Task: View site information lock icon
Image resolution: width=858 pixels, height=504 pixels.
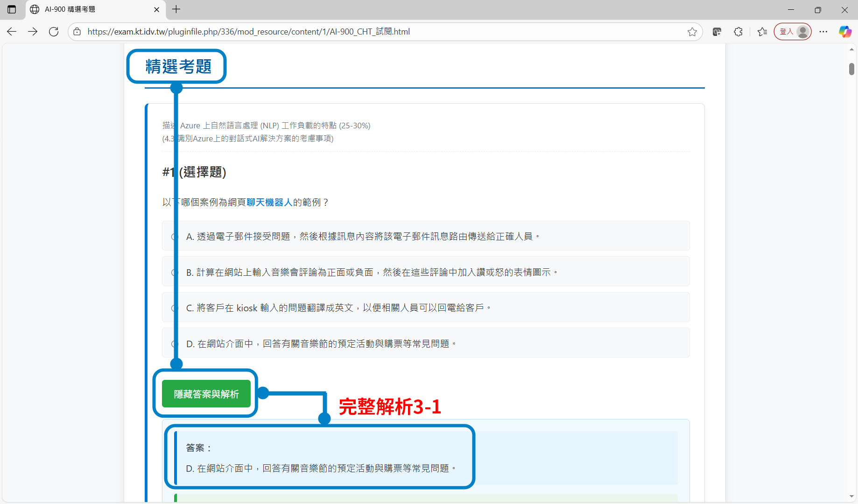Action: click(x=77, y=32)
